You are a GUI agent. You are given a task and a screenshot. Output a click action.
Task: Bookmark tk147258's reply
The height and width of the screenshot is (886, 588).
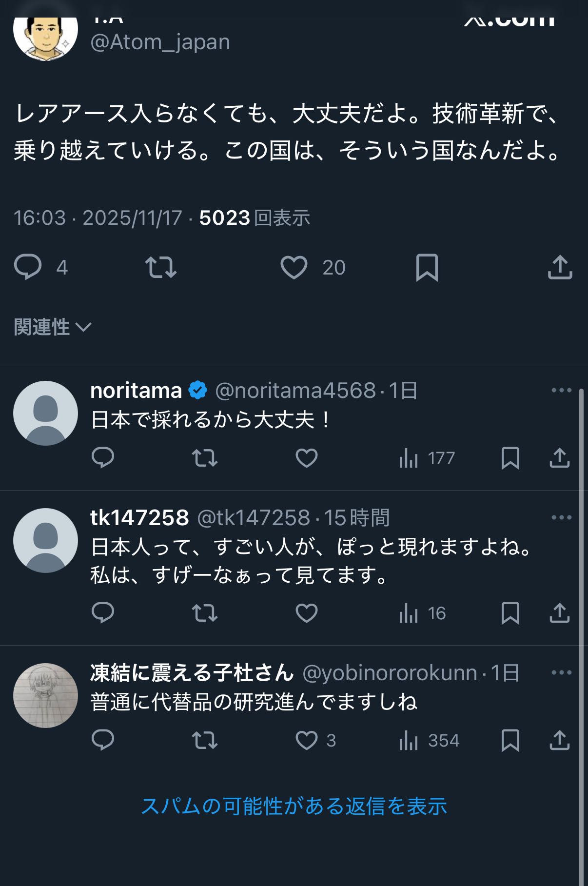(x=510, y=613)
